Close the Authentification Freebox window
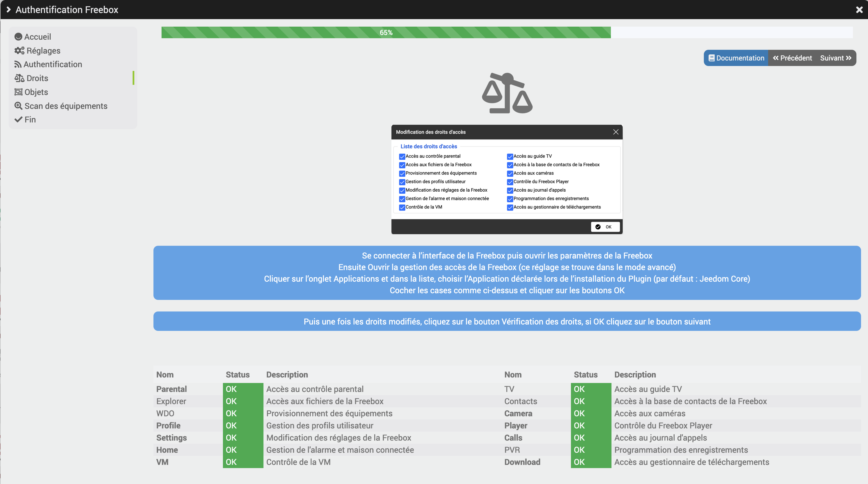 tap(859, 10)
